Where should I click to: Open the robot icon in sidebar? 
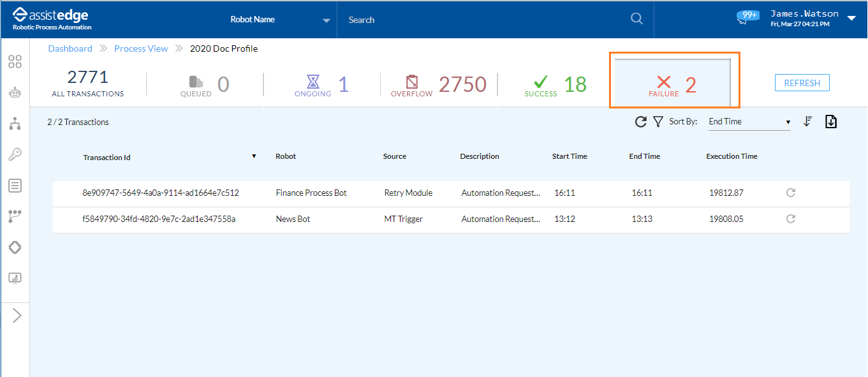[x=15, y=92]
